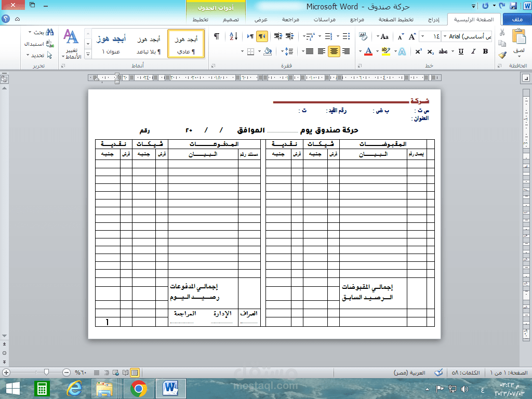
Task: Open the File tab (ملف)
Action: coord(517,19)
